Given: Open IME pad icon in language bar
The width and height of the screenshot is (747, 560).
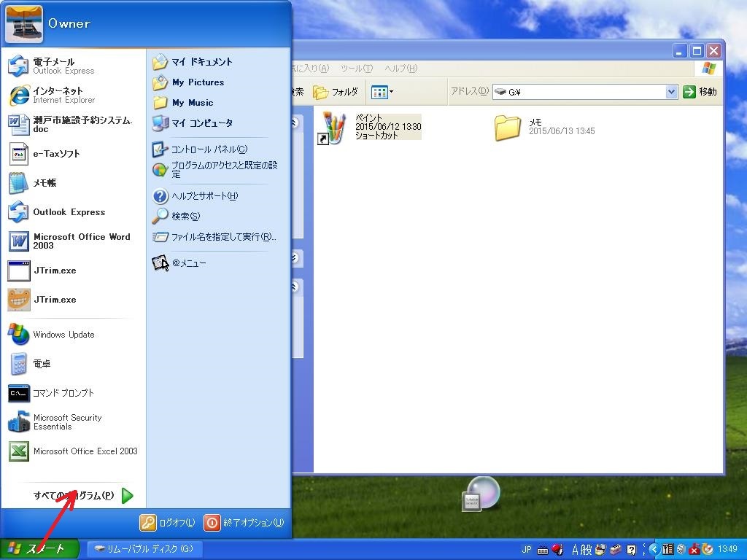Looking at the screenshot, I should click(x=601, y=550).
